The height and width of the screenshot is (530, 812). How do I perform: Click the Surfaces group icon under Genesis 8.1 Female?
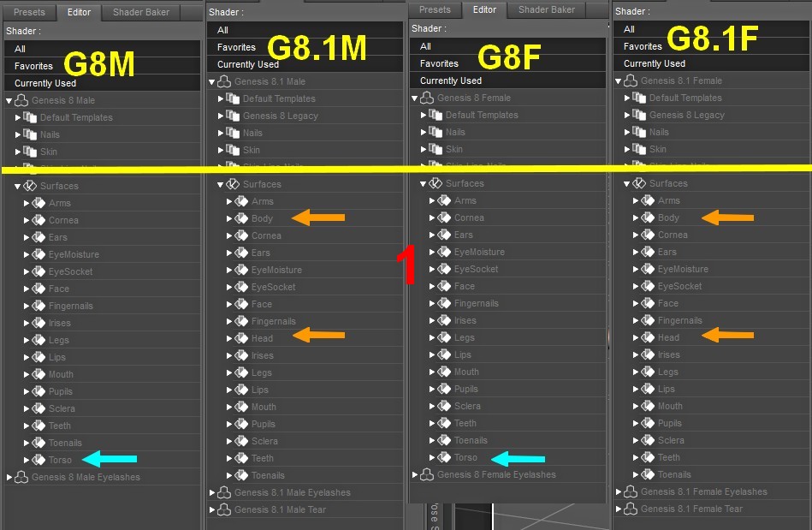[639, 183]
